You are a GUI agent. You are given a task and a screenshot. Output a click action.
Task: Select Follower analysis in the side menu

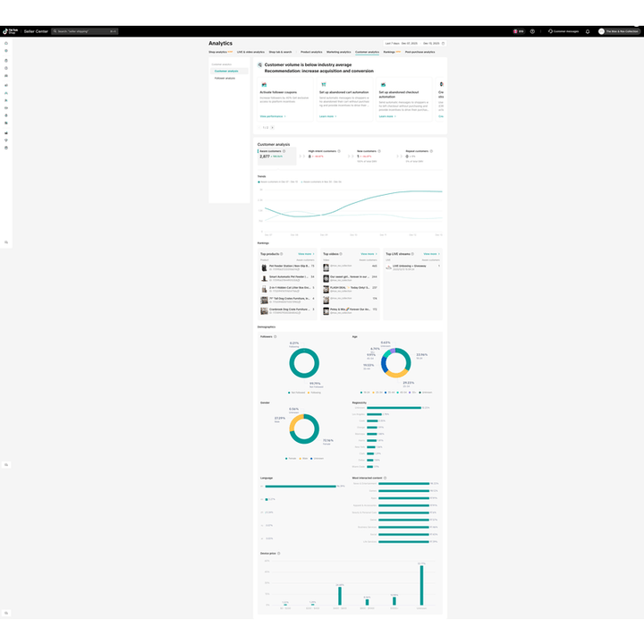[225, 78]
